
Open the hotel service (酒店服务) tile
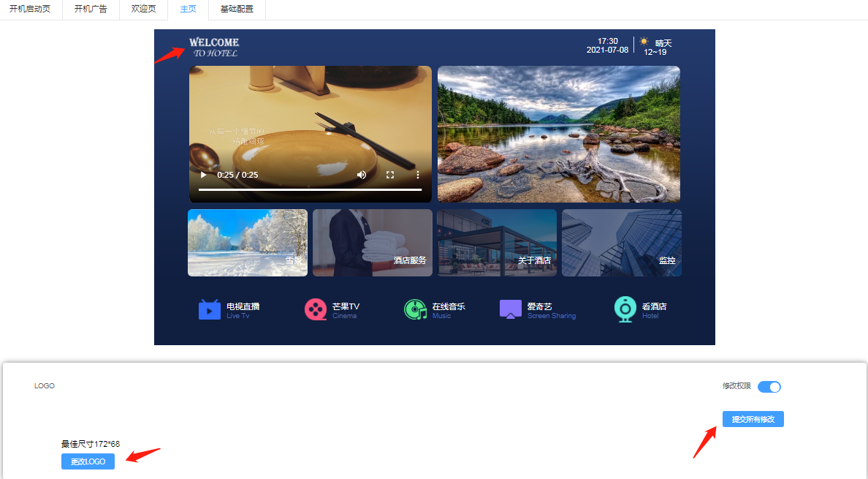(x=373, y=243)
